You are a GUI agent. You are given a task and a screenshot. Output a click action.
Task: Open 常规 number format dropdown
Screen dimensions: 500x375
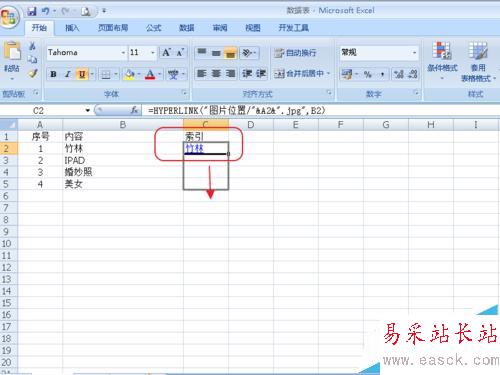414,53
